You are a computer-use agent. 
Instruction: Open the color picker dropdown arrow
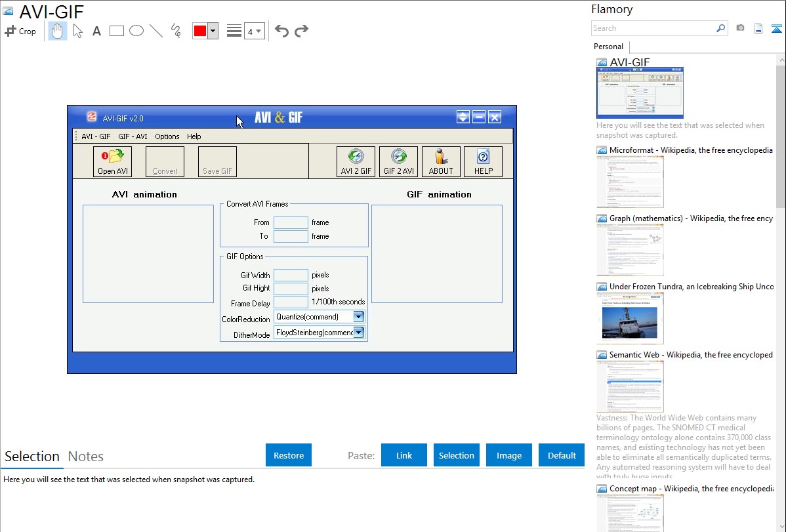click(x=213, y=31)
